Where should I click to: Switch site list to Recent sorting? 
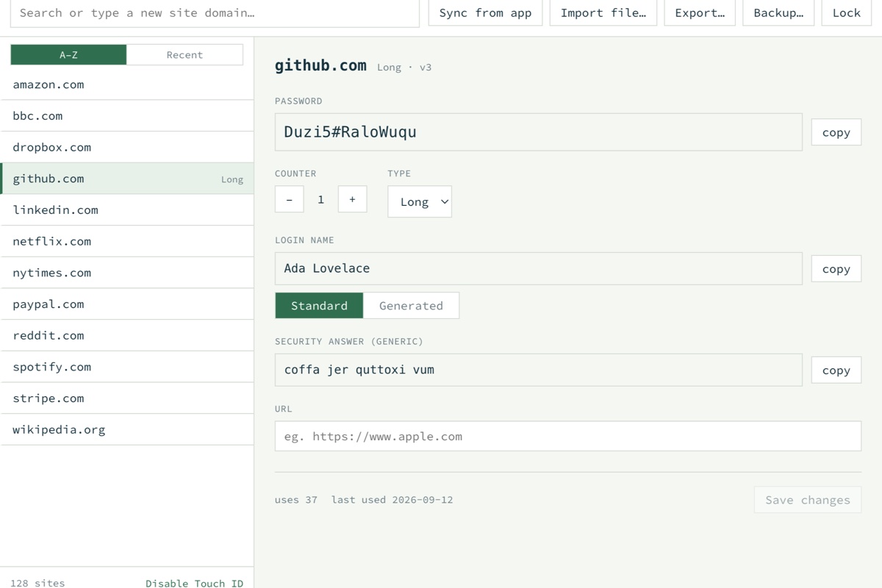coord(184,54)
